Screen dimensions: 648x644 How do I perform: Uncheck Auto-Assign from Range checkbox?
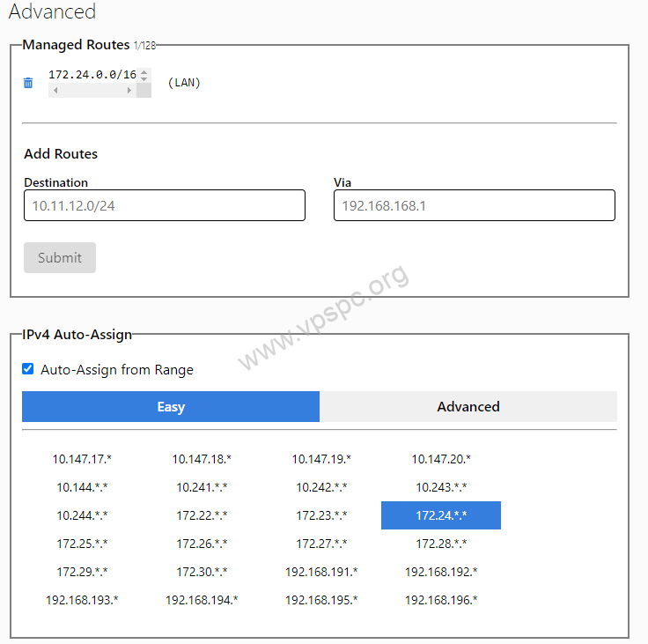click(x=27, y=368)
